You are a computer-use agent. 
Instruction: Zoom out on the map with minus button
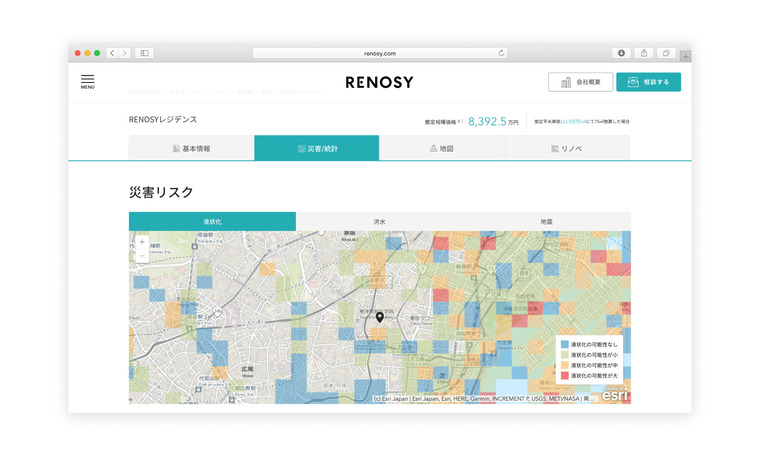click(142, 256)
